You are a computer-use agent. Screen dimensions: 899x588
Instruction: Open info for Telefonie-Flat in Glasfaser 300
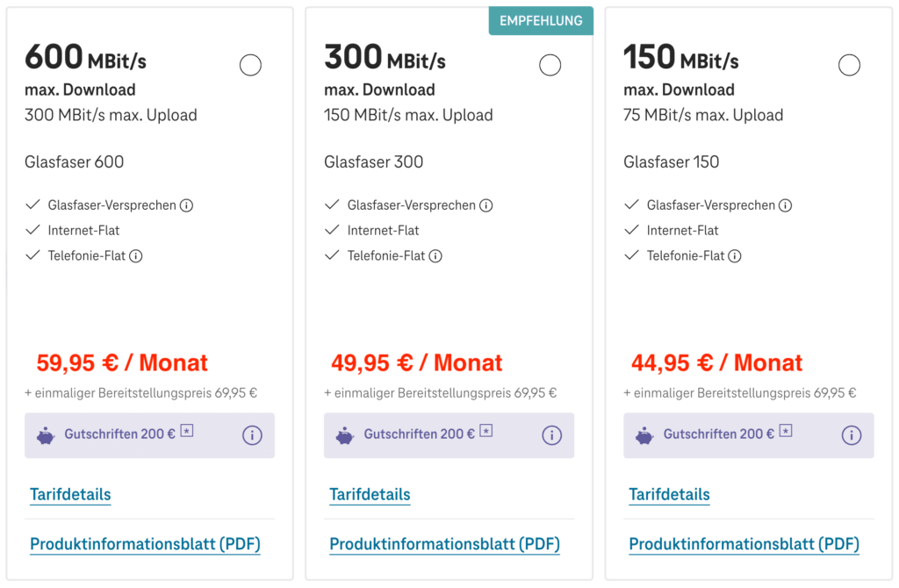(435, 256)
